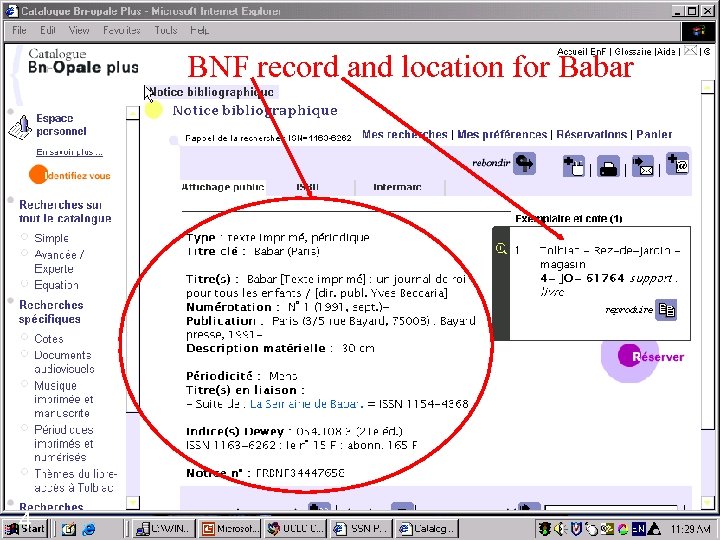Click the main page scroll up arrow
720x540 pixels.
click(x=707, y=86)
